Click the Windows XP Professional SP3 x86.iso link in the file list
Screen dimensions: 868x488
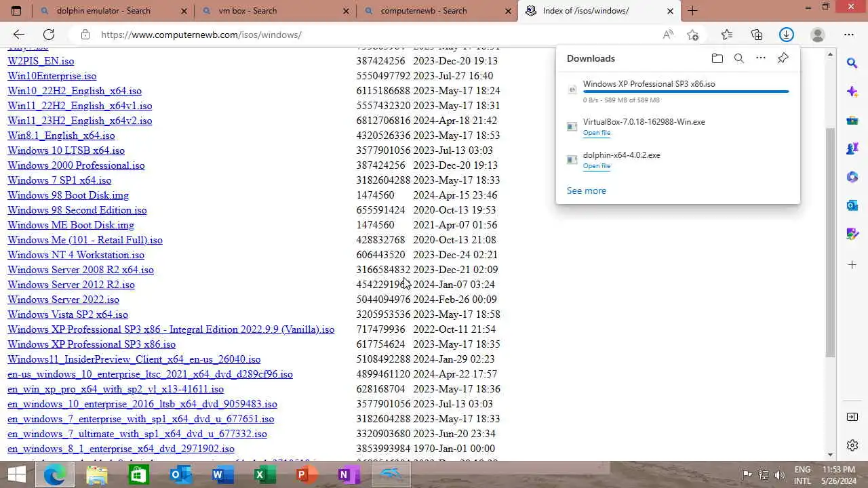coord(92,344)
